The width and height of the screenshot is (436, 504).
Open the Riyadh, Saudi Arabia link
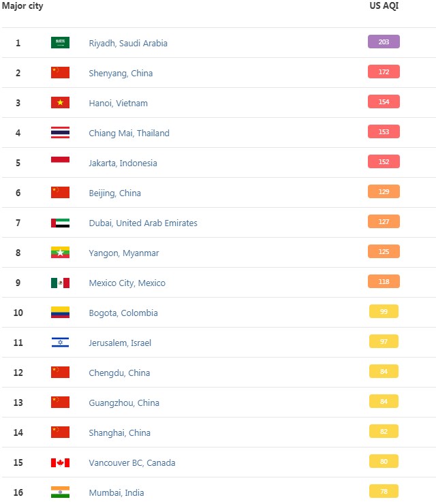[x=128, y=43]
